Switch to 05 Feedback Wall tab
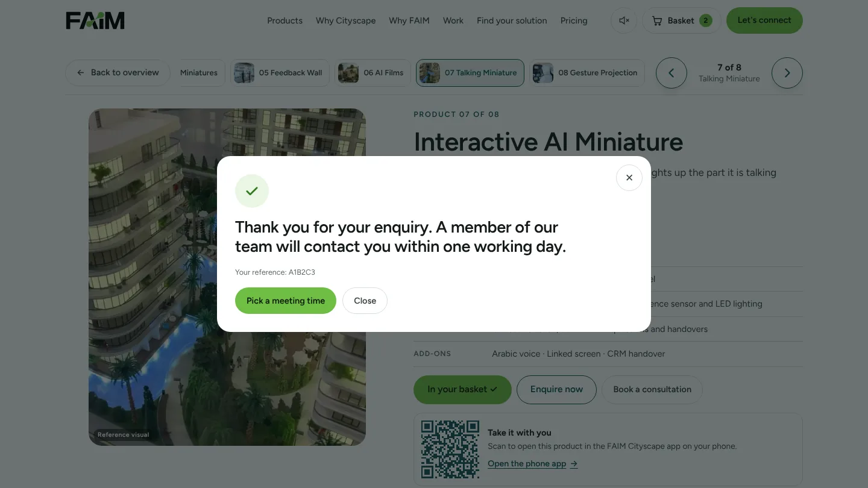The height and width of the screenshot is (488, 868). (280, 73)
